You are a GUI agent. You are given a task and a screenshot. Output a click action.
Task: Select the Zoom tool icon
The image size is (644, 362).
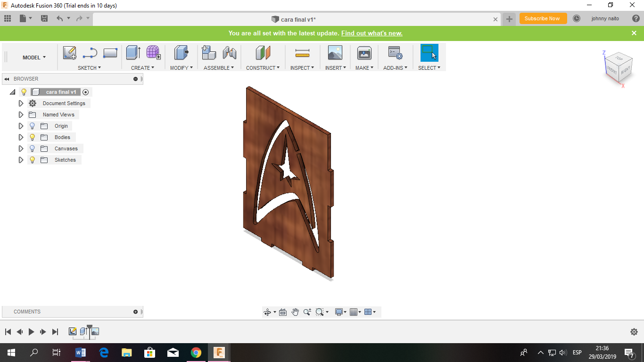click(x=307, y=312)
